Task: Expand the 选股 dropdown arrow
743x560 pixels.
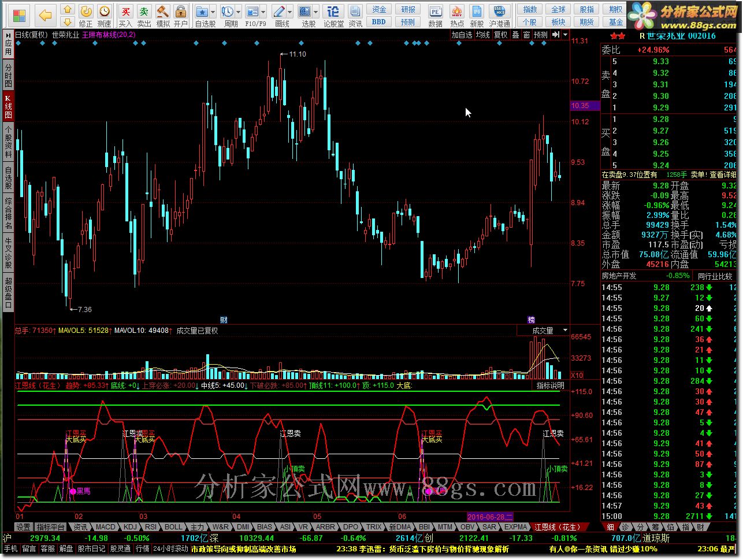Action: (x=315, y=12)
